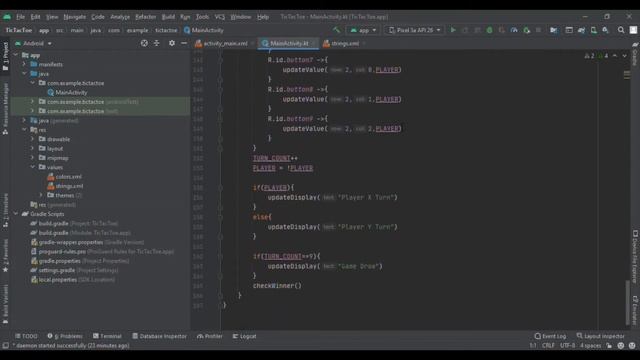640x360 pixels.
Task: Open the Event Log
Action: pos(550,336)
